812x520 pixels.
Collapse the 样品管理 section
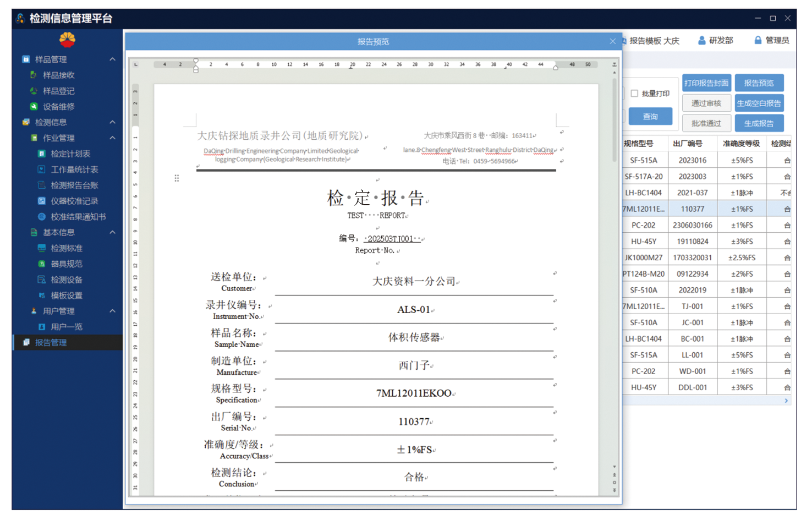coord(112,59)
